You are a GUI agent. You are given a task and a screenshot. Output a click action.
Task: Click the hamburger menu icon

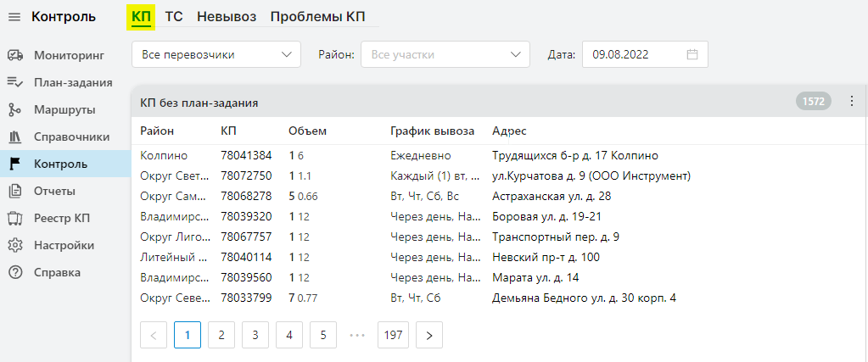(x=14, y=16)
